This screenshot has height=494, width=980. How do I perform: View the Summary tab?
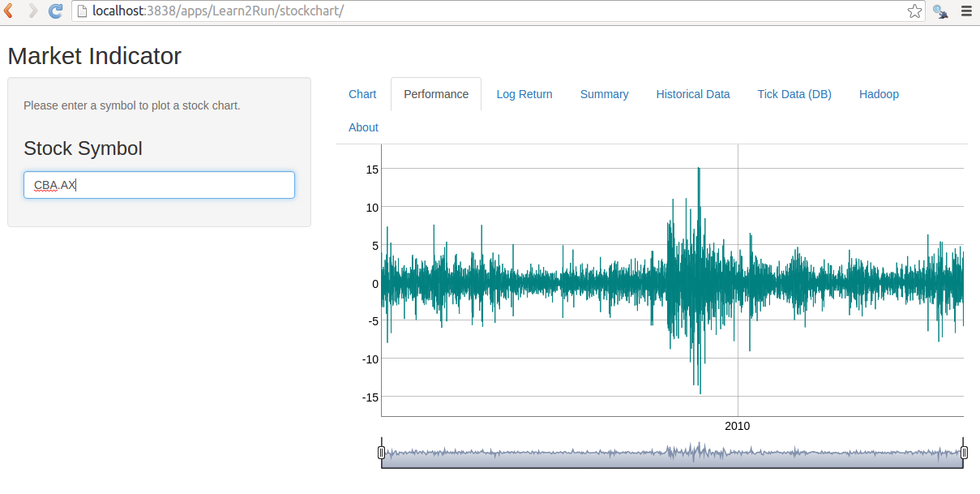(x=604, y=94)
